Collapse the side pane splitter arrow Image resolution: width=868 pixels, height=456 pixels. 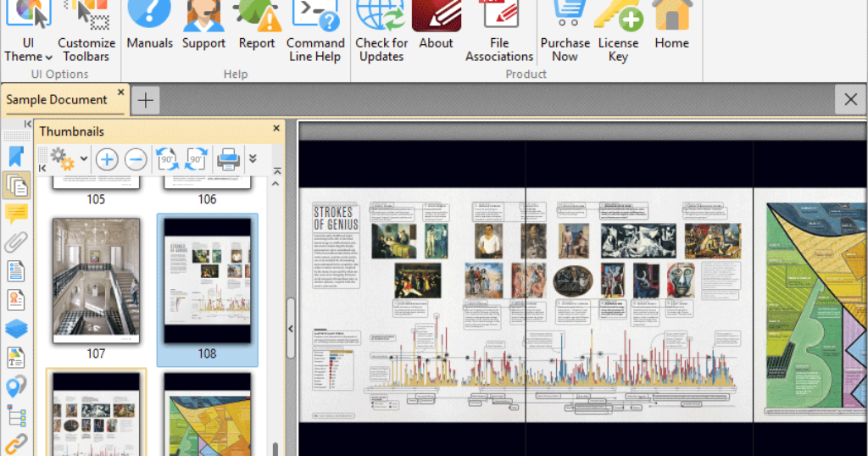(291, 329)
